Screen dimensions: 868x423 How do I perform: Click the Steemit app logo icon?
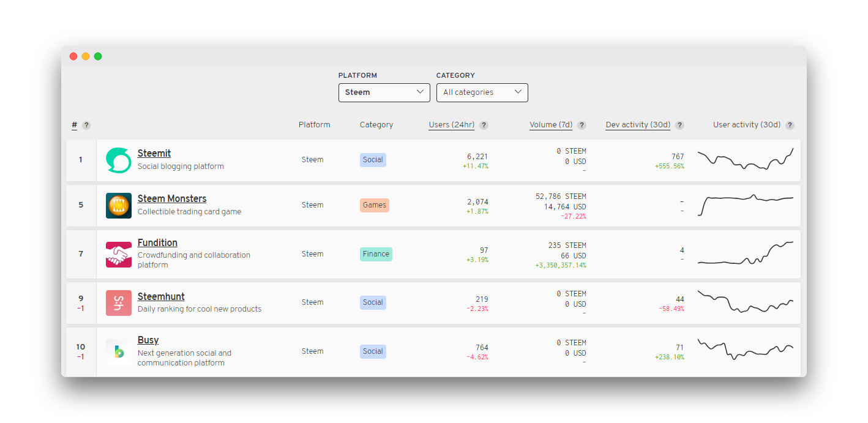click(119, 160)
